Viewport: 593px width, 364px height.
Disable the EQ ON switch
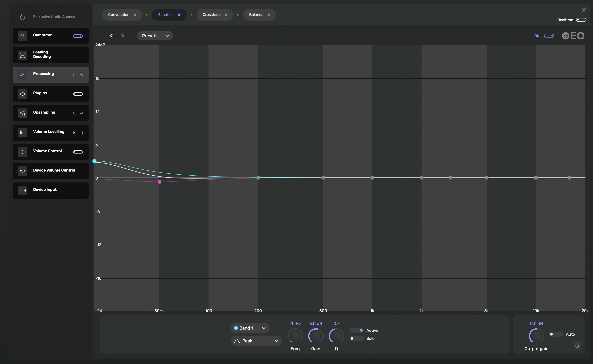[549, 36]
